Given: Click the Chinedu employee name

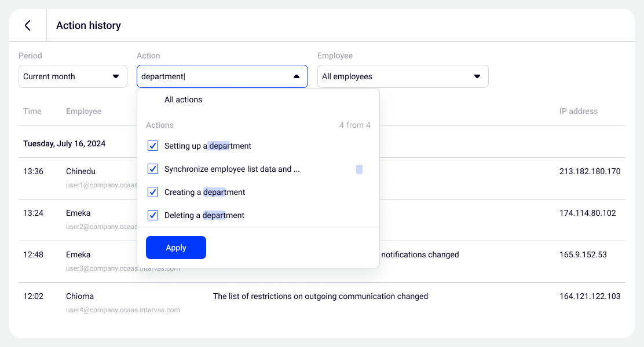Looking at the screenshot, I should (80, 171).
